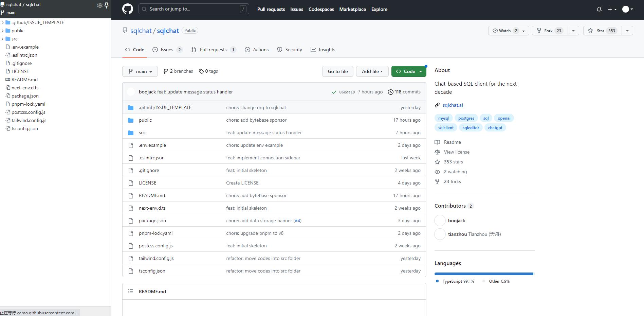The width and height of the screenshot is (644, 316).
Task: Click the boojack contributor avatar
Action: click(440, 221)
